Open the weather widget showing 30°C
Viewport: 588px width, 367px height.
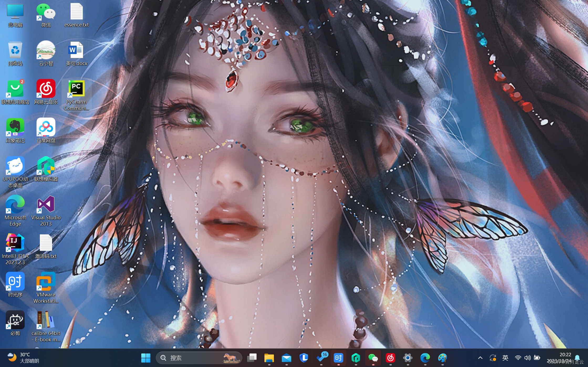click(x=23, y=358)
